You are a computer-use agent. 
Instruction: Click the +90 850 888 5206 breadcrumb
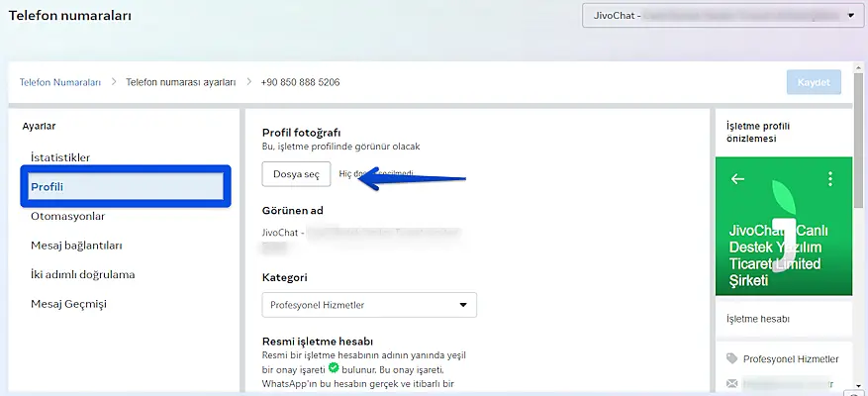click(x=300, y=82)
